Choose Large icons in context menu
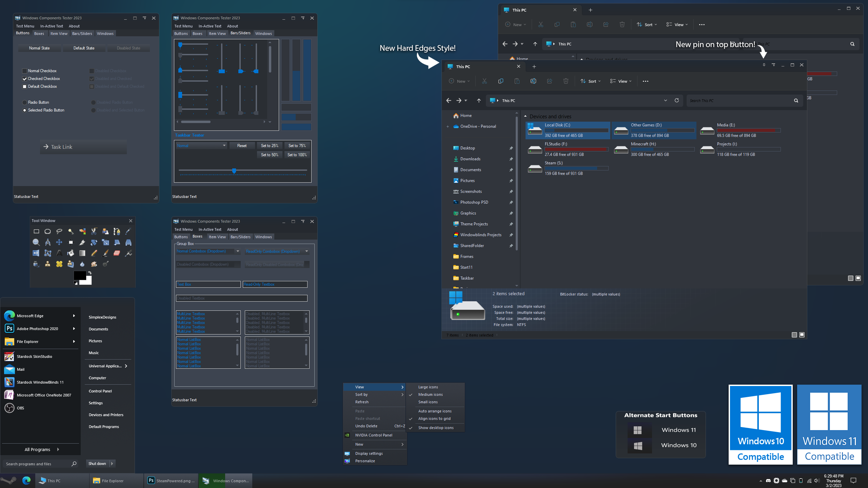 coord(428,387)
